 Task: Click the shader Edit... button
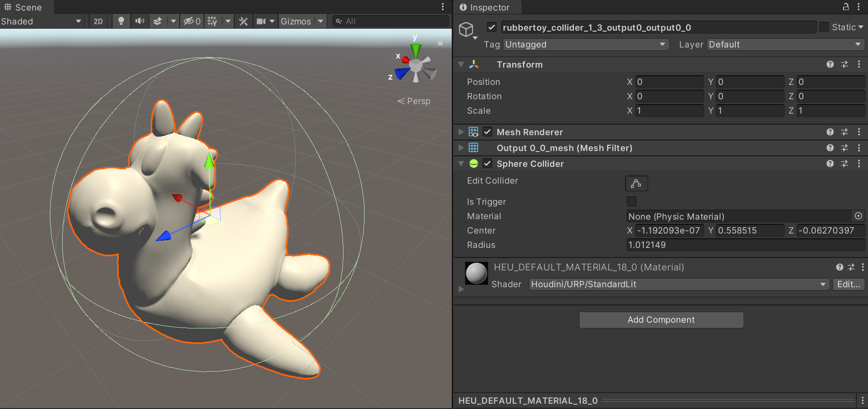(x=848, y=284)
